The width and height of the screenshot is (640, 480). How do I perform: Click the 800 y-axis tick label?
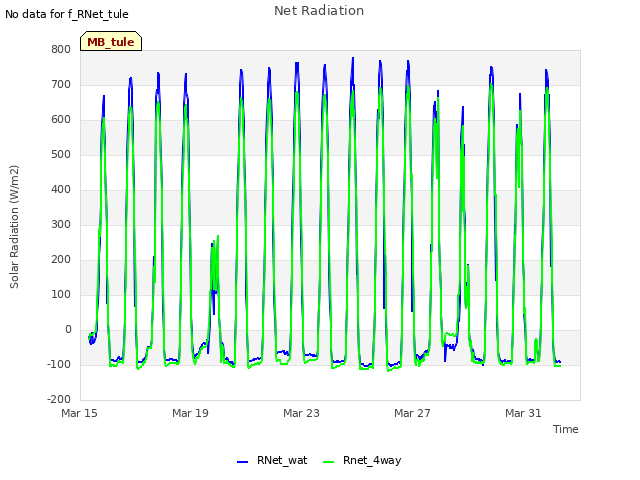pyautogui.click(x=61, y=49)
